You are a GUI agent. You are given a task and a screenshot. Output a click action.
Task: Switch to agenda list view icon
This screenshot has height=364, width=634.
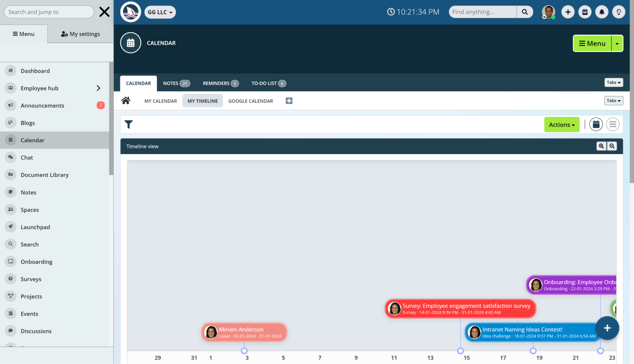coord(613,124)
